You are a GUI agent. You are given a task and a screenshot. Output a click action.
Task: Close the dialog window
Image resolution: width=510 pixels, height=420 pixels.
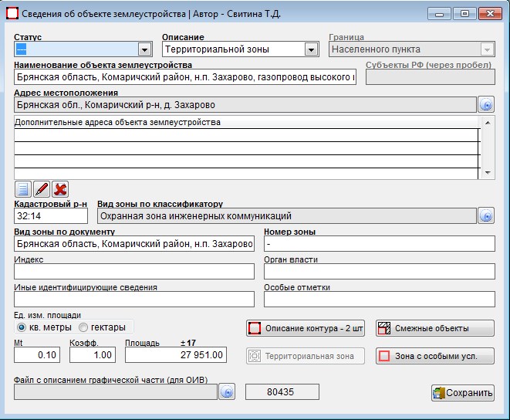[x=490, y=14]
